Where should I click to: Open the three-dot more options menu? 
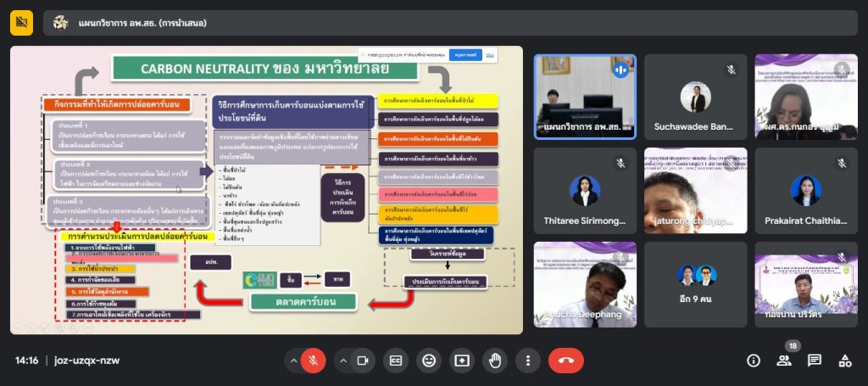527,361
